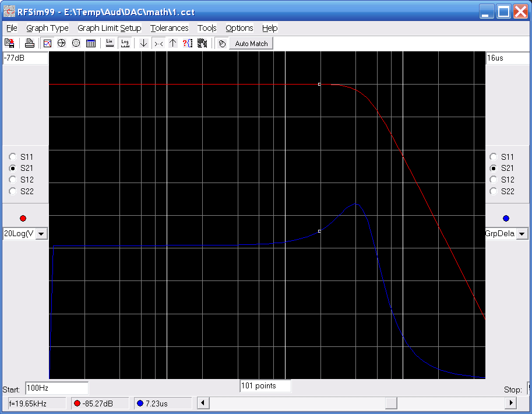This screenshot has width=532, height=414.
Task: Open the tabular data view icon
Action: pyautogui.click(x=90, y=43)
